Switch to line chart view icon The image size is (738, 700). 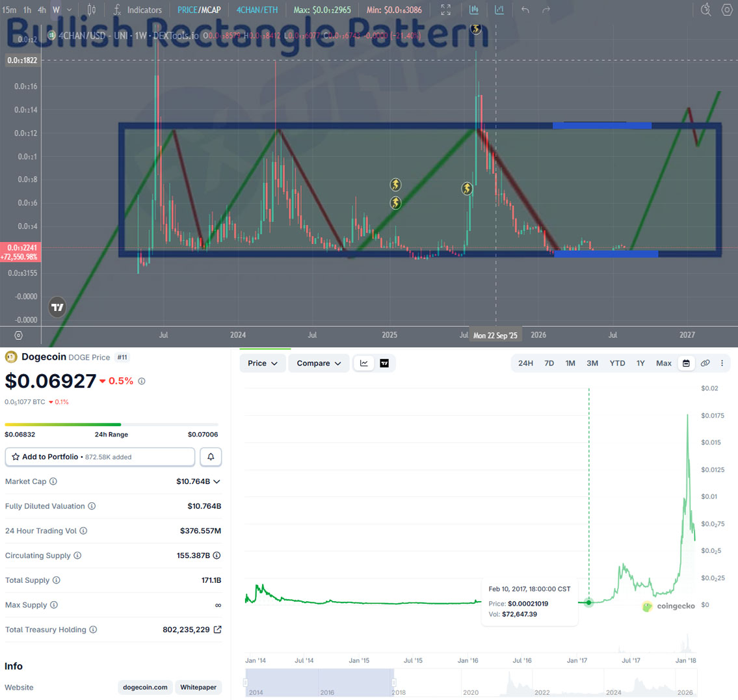[x=364, y=363]
